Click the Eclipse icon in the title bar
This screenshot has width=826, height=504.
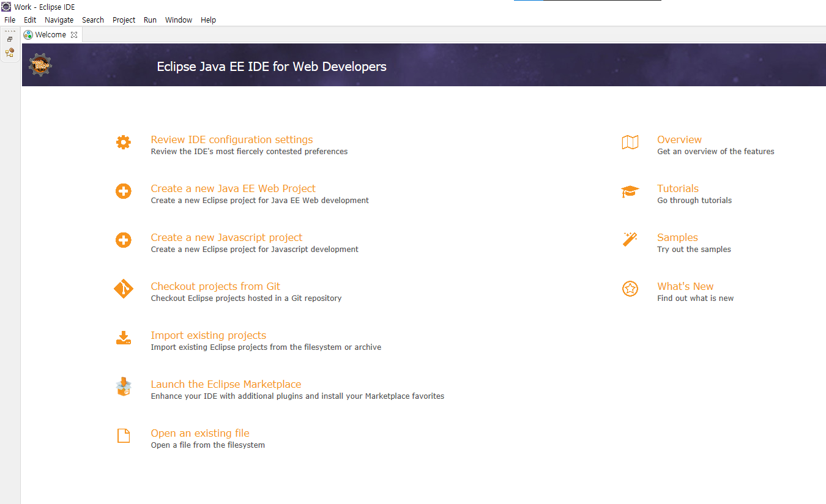6,7
